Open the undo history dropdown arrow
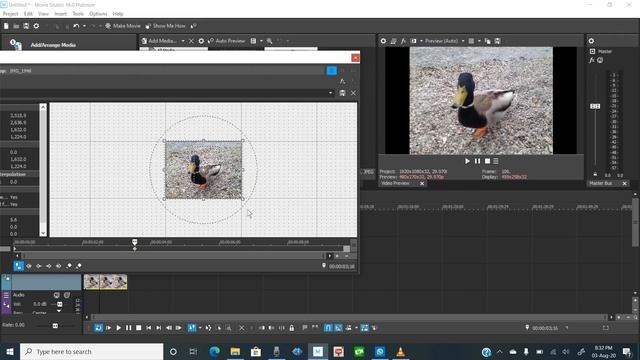 [x=84, y=26]
